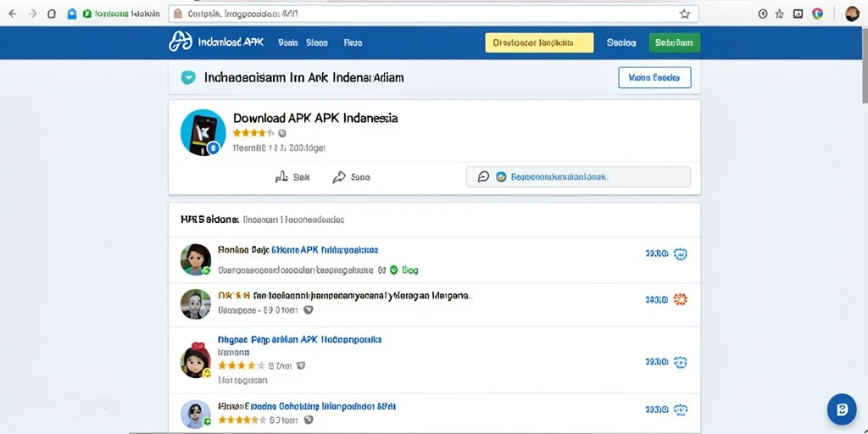Click the red badge icon on second row

[680, 299]
